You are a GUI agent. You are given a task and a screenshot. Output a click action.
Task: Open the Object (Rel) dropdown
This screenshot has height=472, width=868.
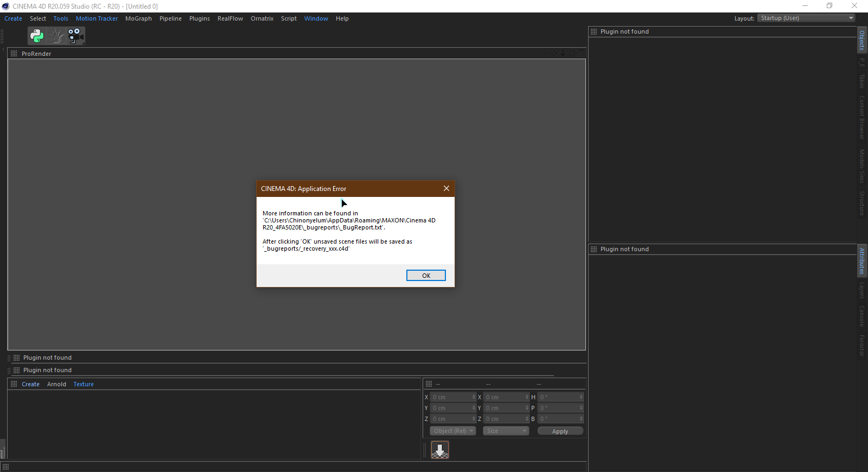point(452,431)
